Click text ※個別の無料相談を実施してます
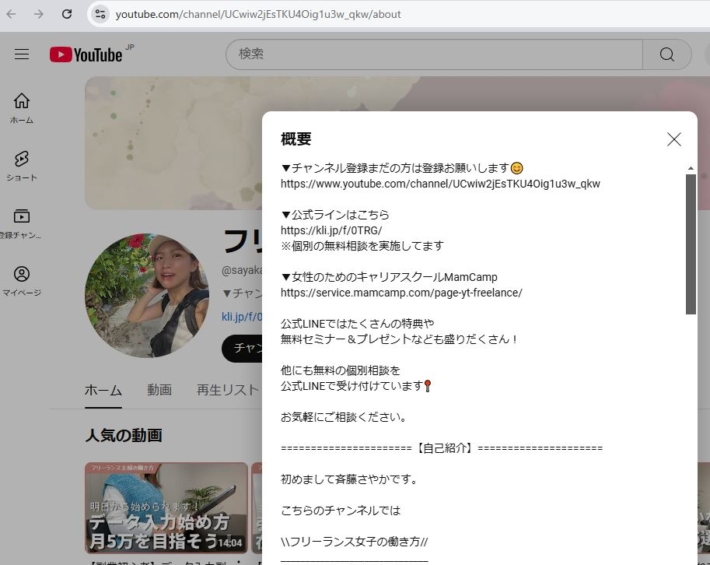Viewport: 710px width, 565px height. (362, 246)
